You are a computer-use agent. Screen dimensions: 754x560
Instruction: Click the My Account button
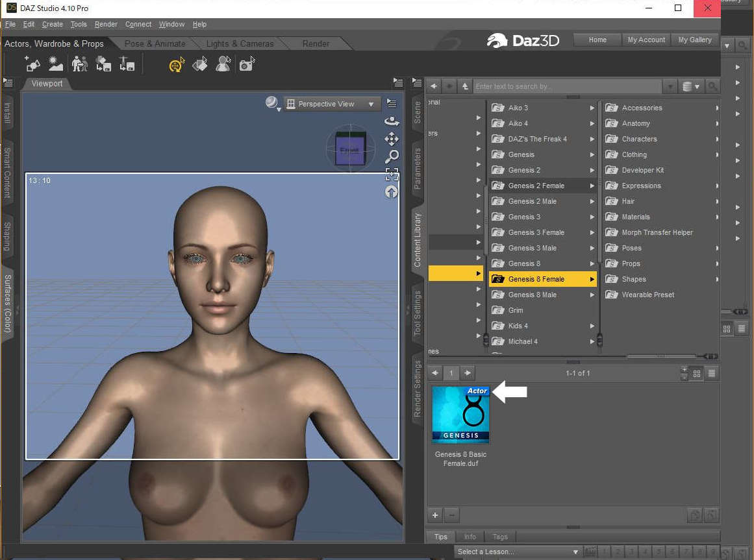[646, 40]
